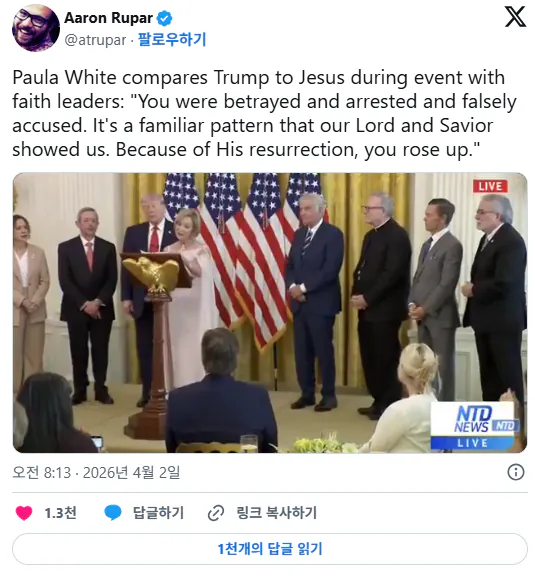Click the blue reply speech bubble icon
Viewport: 535px width, 577px height.
pyautogui.click(x=113, y=513)
